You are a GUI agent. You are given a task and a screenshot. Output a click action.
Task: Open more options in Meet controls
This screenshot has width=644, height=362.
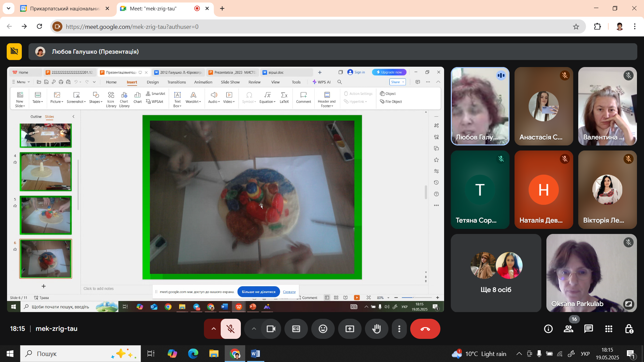[399, 329]
